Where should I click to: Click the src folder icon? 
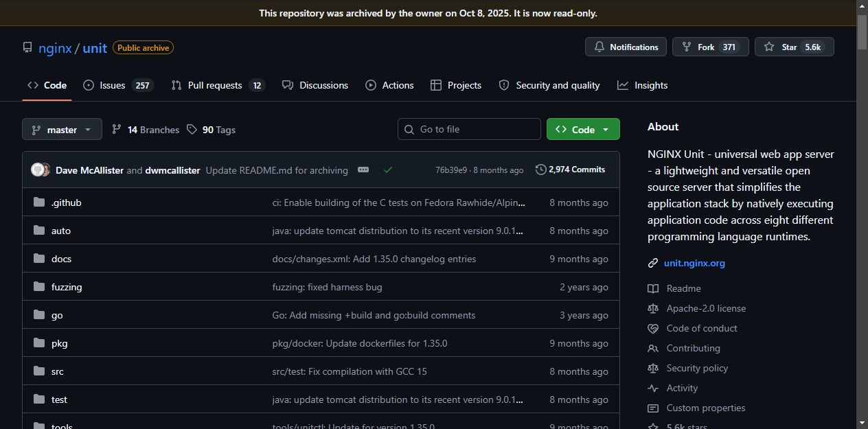(39, 371)
